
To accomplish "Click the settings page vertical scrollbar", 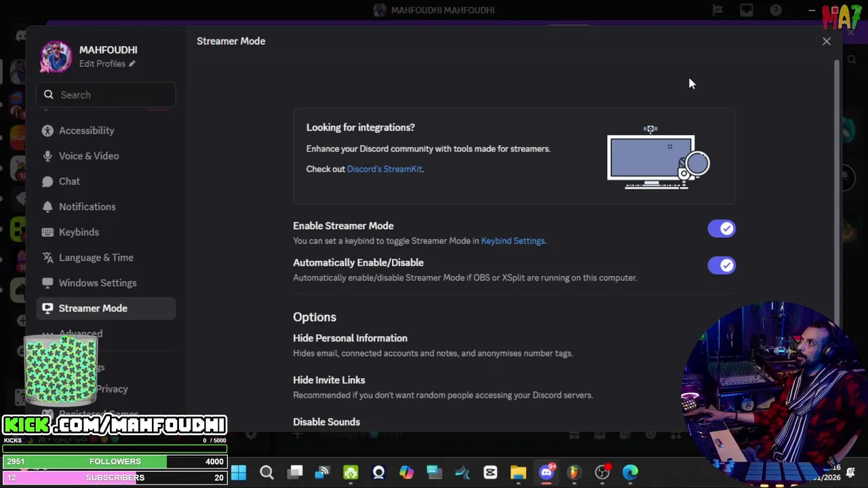I will [837, 192].
